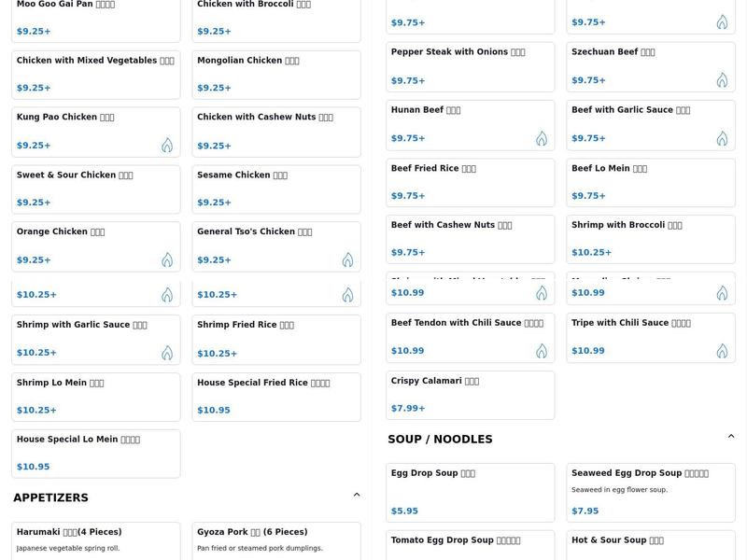
Task: Click spicy flame icon on Kung Pao Chicken
Action: (167, 146)
